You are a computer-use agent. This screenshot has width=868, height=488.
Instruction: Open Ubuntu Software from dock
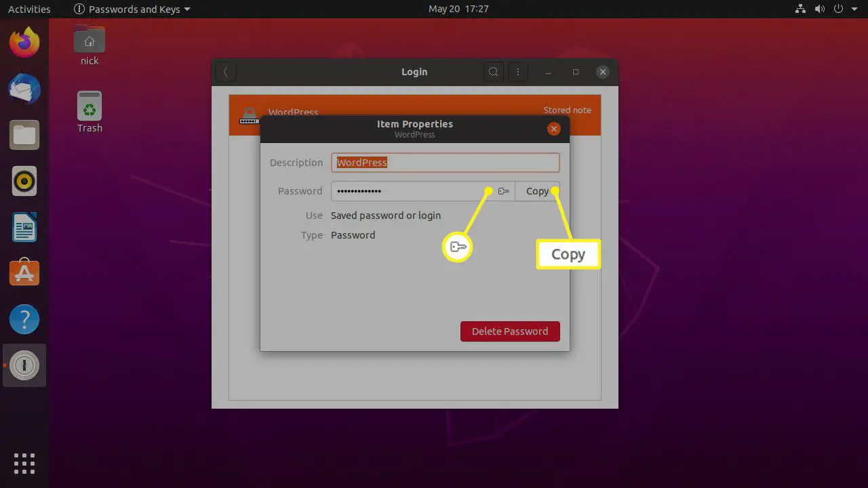(24, 273)
